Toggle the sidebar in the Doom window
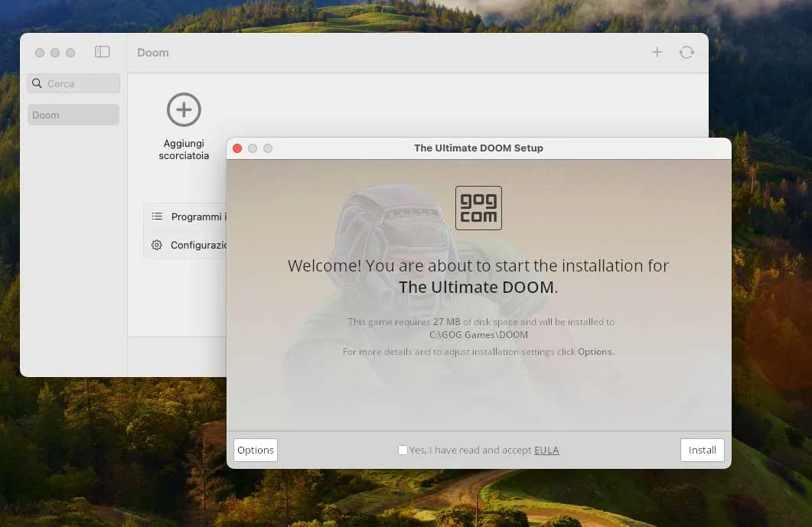 (102, 52)
